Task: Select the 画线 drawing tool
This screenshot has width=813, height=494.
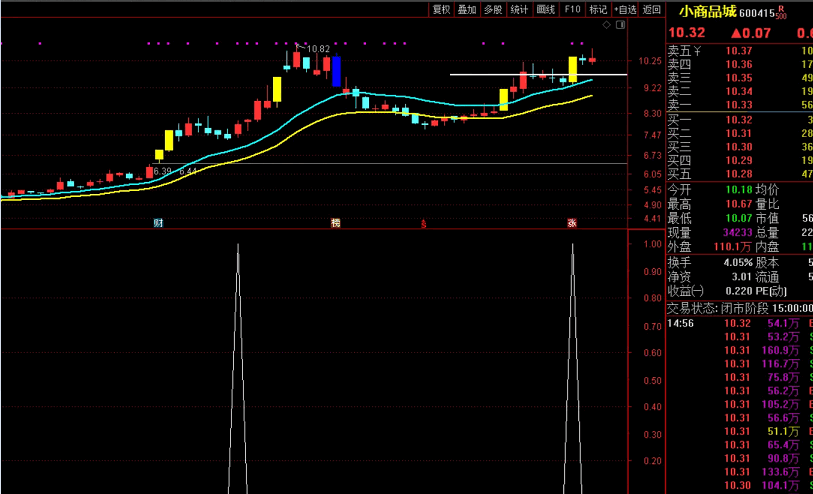Action: (x=546, y=9)
